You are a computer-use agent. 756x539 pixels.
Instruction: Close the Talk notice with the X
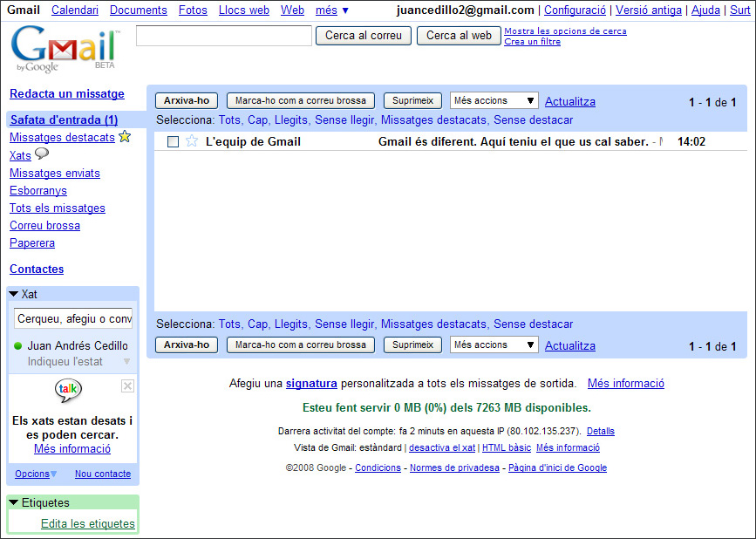[127, 386]
